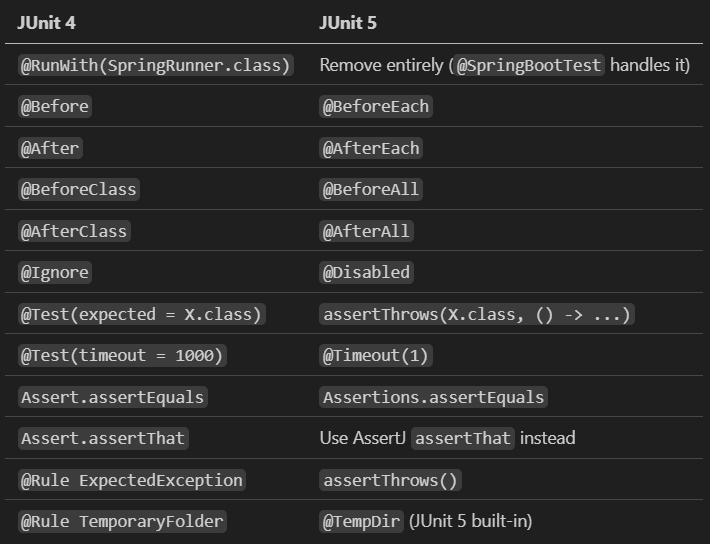710x544 pixels.
Task: Click the @AfterAll code snippet
Action: (x=366, y=231)
